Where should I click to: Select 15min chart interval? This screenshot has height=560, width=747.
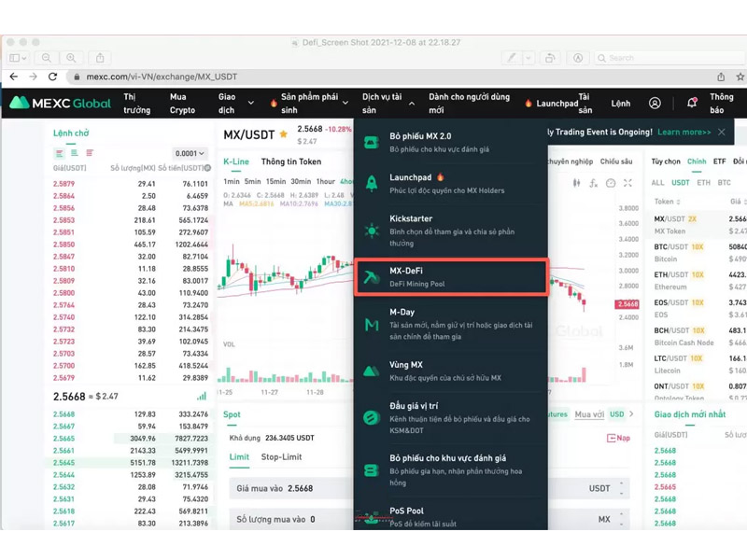click(x=275, y=181)
